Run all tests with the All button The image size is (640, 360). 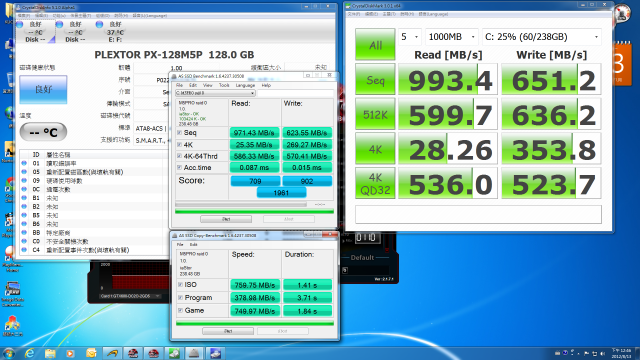(x=375, y=44)
